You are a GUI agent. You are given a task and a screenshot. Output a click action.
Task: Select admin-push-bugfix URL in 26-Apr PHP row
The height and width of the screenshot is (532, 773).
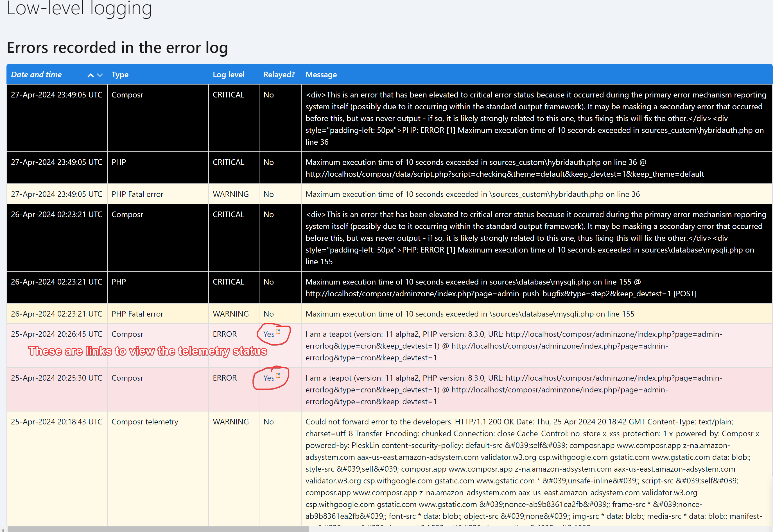click(x=488, y=294)
